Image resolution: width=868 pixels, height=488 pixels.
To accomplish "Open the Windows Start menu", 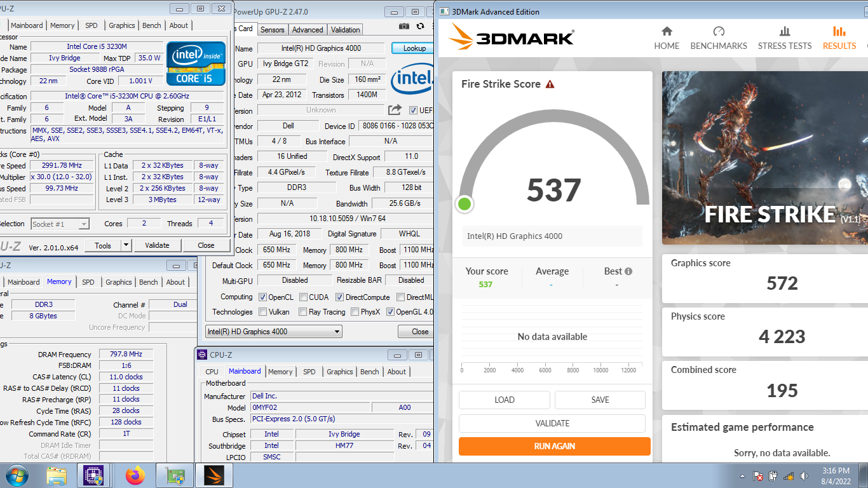I will 16,475.
